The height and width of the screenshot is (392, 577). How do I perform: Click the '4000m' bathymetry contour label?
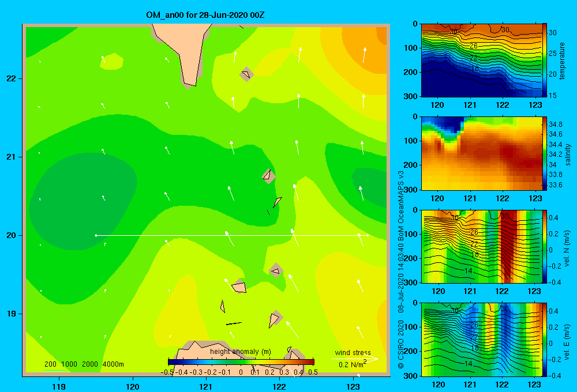tap(113, 364)
